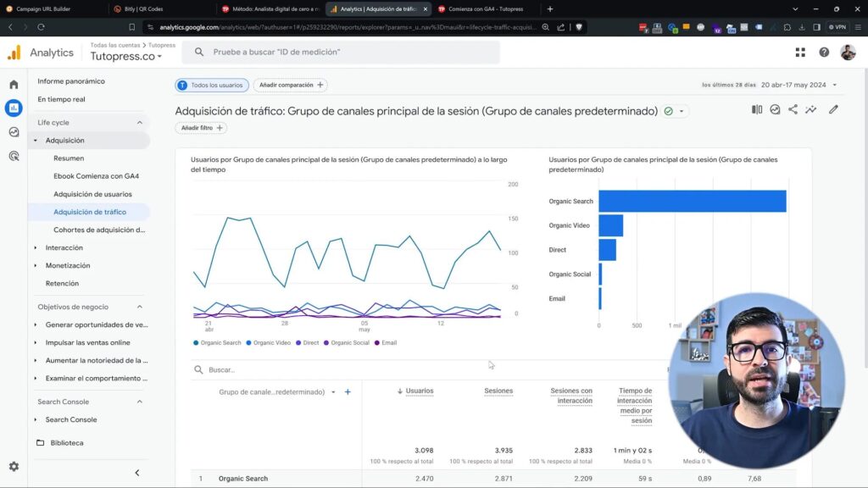
Task: Open the report status check dropdown
Action: click(x=675, y=111)
